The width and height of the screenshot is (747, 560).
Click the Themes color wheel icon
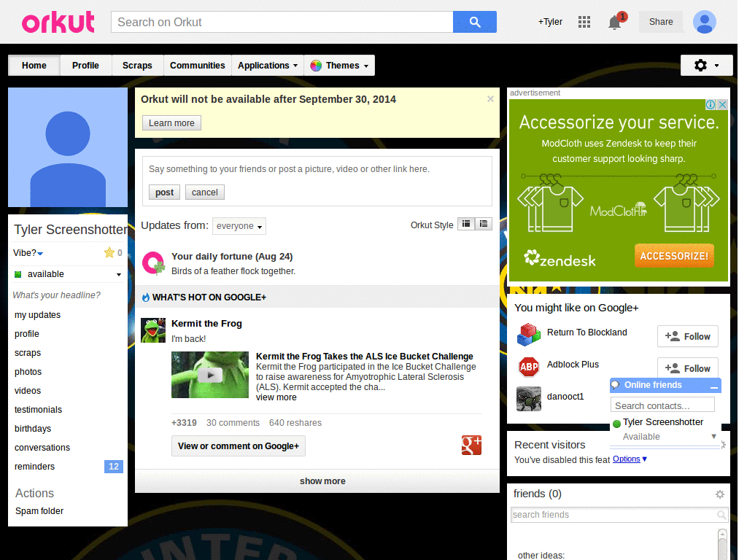point(315,66)
